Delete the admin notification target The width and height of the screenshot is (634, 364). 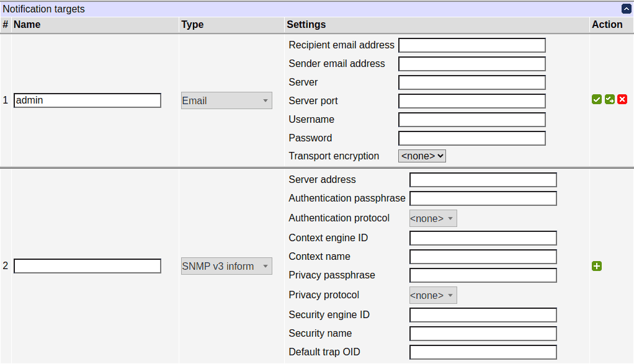coord(622,99)
